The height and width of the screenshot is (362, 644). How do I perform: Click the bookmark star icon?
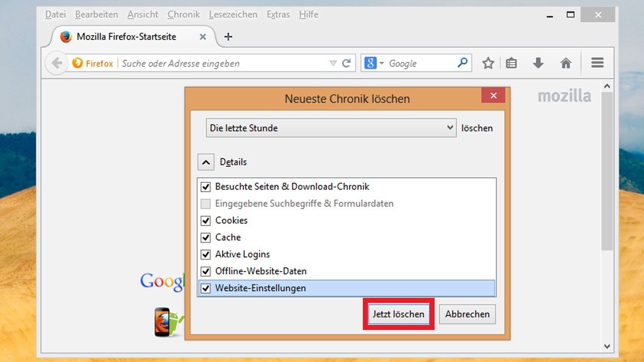tap(488, 63)
